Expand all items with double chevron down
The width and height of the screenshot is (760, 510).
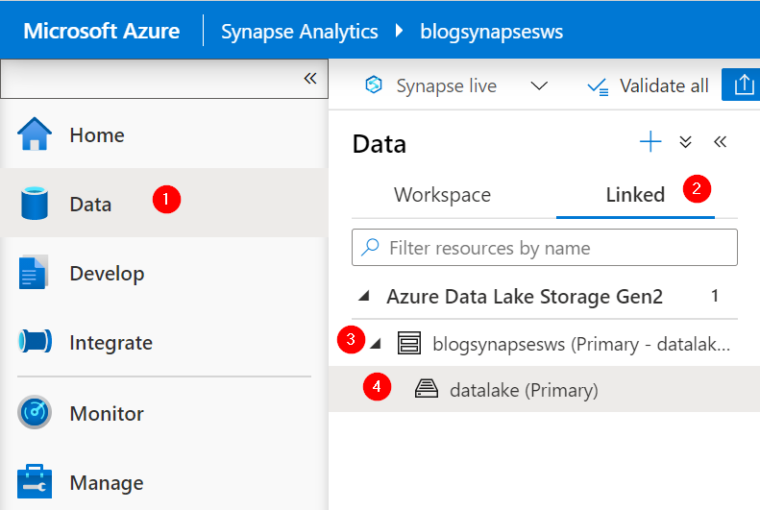685,142
